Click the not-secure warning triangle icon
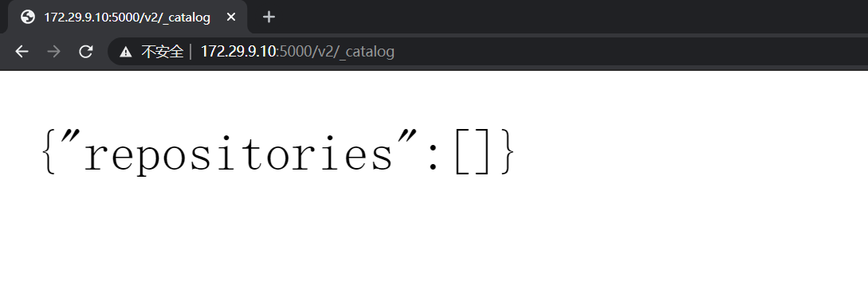This screenshot has height=293, width=868. pyautogui.click(x=126, y=52)
